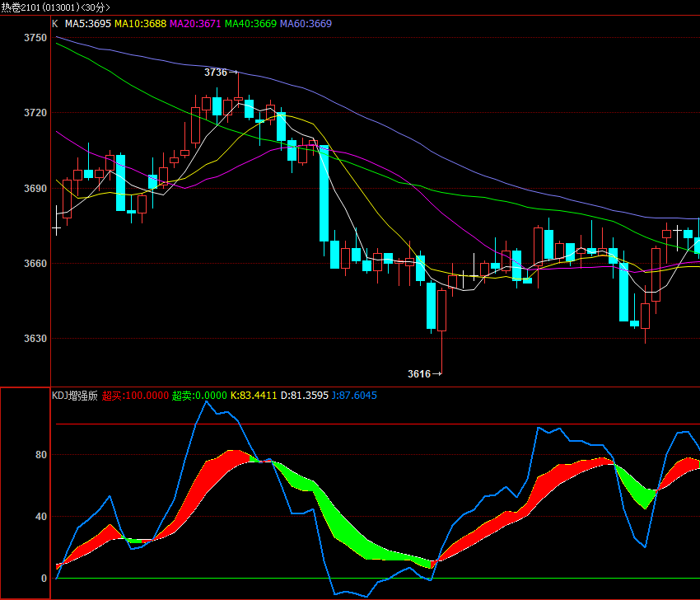Viewport: 700px width, 600px height.
Task: Click the 超卖:0.0000 oversold value
Action: (x=199, y=396)
